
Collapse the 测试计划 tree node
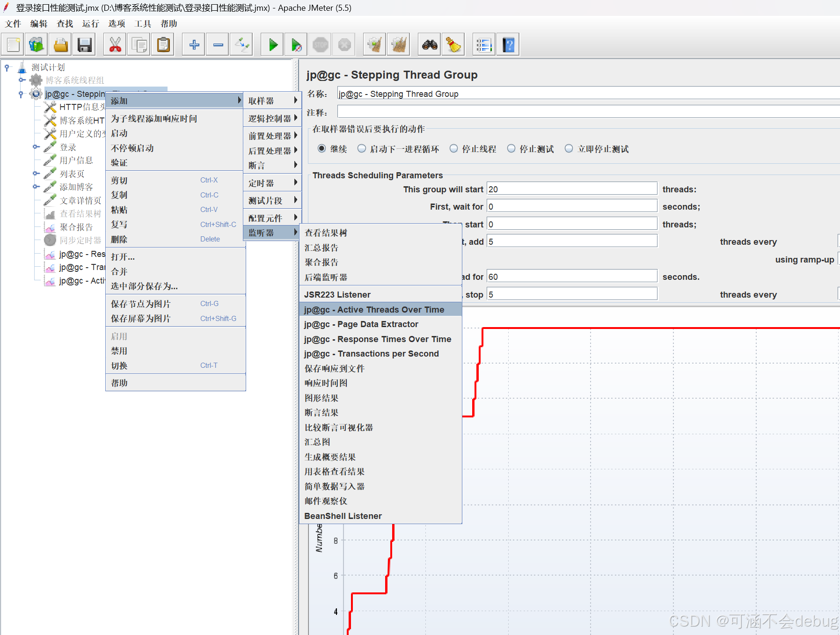pyautogui.click(x=7, y=68)
